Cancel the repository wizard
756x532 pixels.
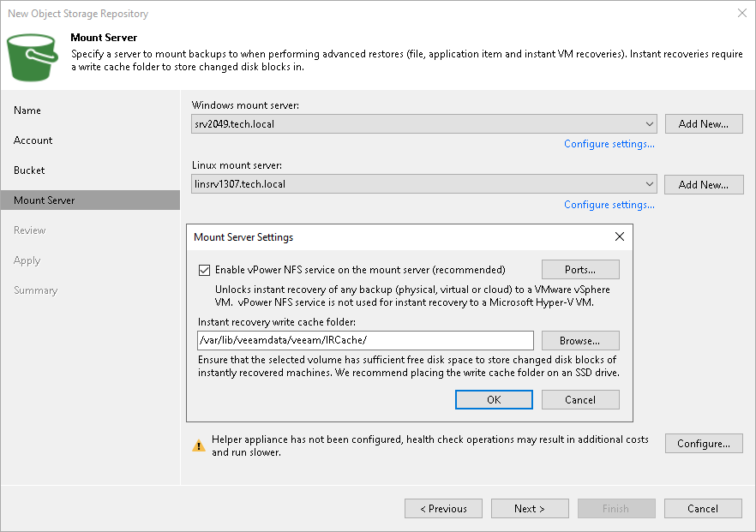[703, 508]
